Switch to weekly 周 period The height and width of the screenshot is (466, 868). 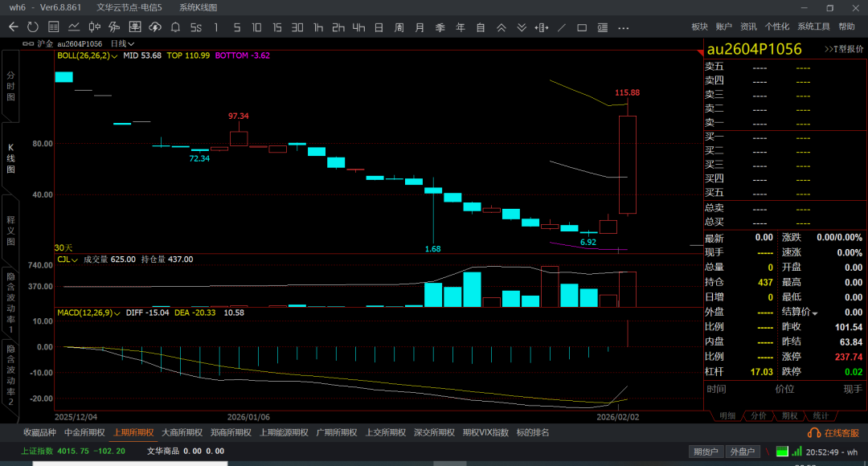tap(399, 27)
